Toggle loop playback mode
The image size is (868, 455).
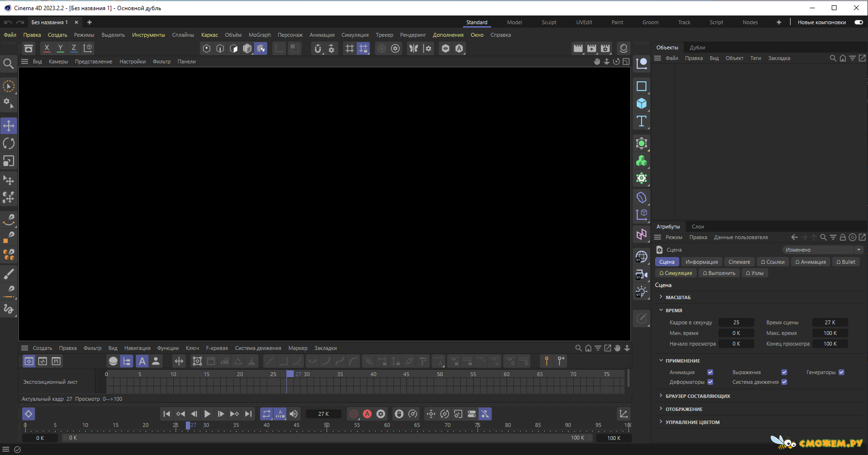point(267,414)
